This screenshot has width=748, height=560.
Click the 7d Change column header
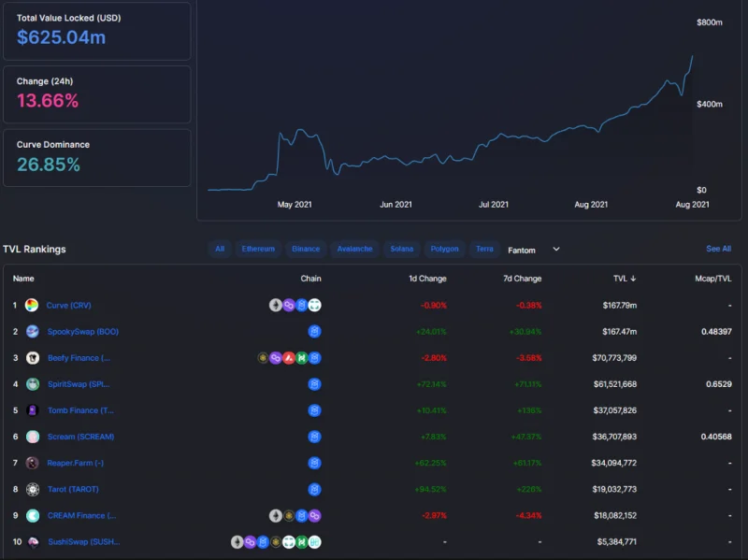[x=523, y=279]
